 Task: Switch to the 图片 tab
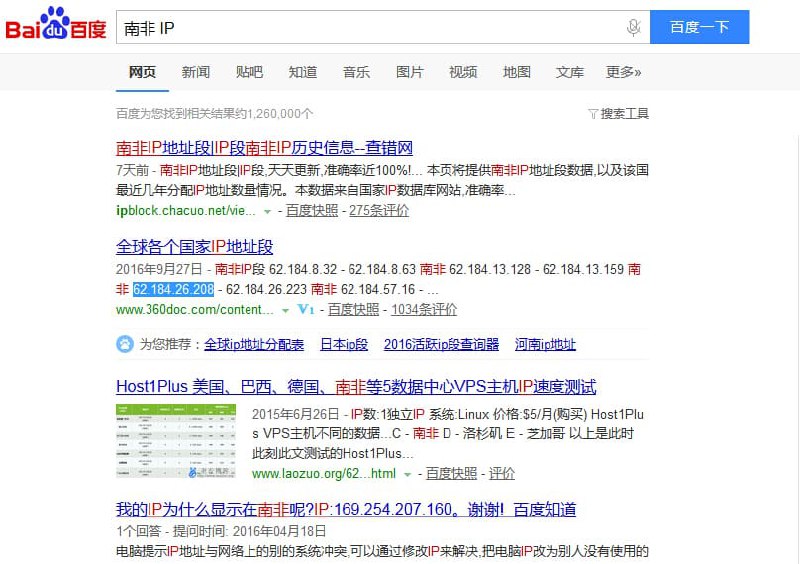pos(409,72)
